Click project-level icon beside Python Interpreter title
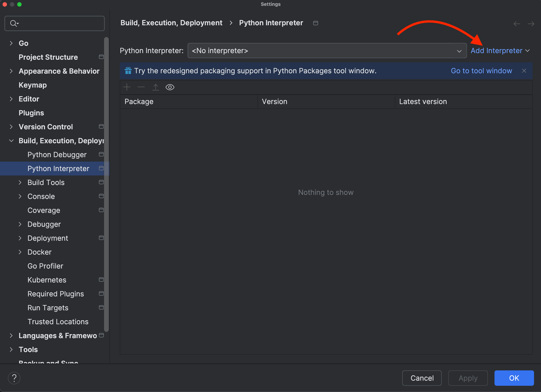 pyautogui.click(x=315, y=23)
